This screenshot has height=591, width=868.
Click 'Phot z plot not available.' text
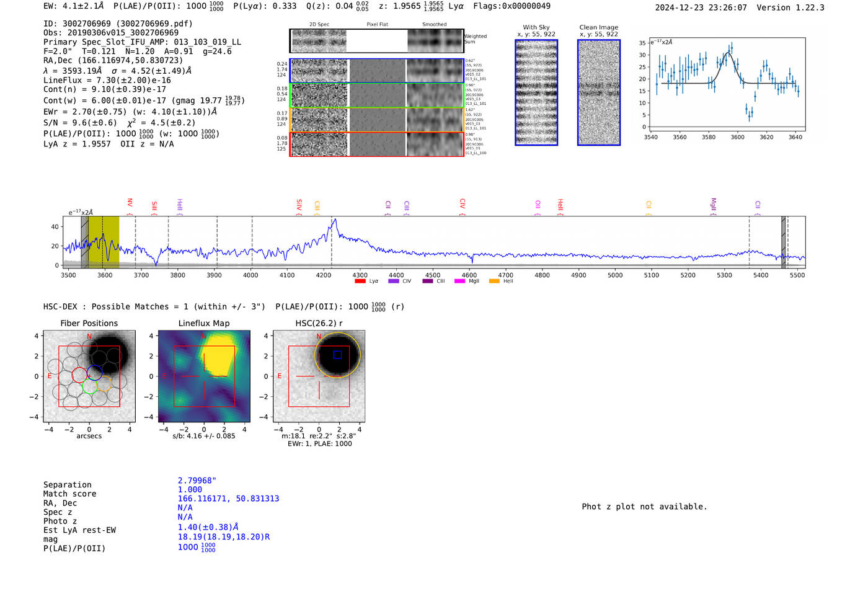[x=644, y=507]
